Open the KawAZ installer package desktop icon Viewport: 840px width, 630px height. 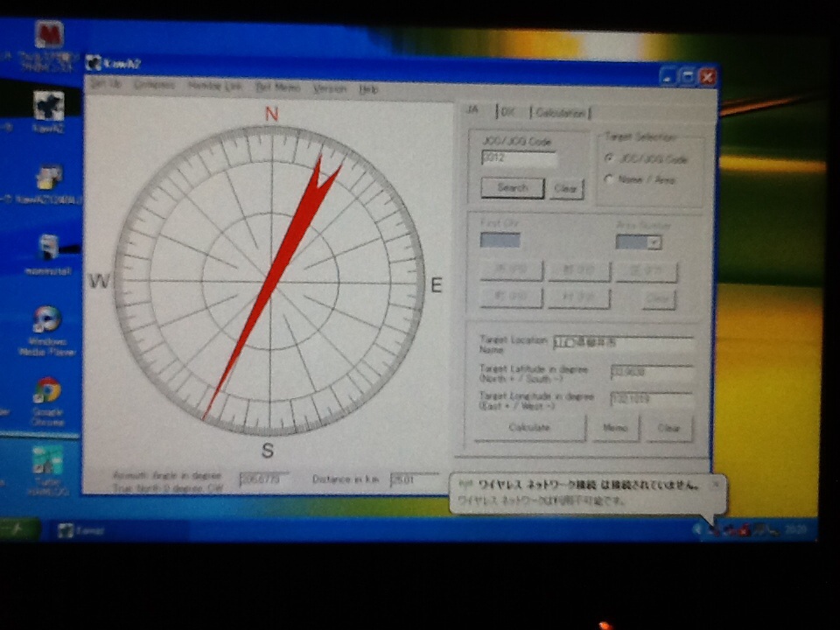coord(48,178)
